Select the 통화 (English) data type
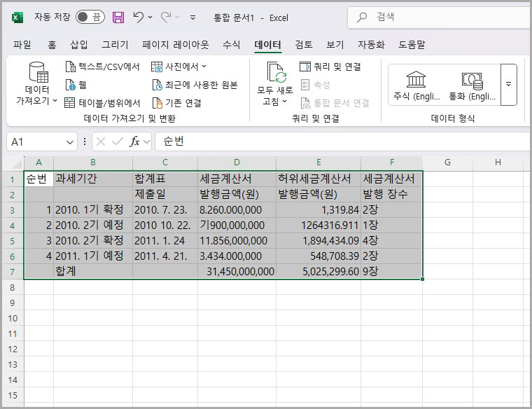This screenshot has width=532, height=409. coord(472,85)
